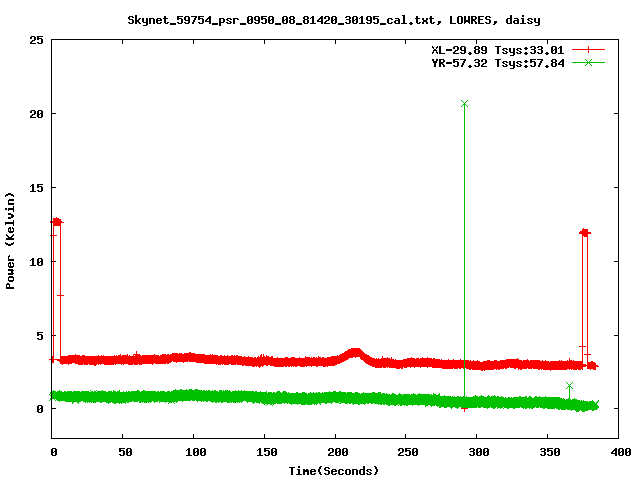Screen dimensions: 640x480
Task: Click x-axis tick label 100
Action: [x=196, y=452]
